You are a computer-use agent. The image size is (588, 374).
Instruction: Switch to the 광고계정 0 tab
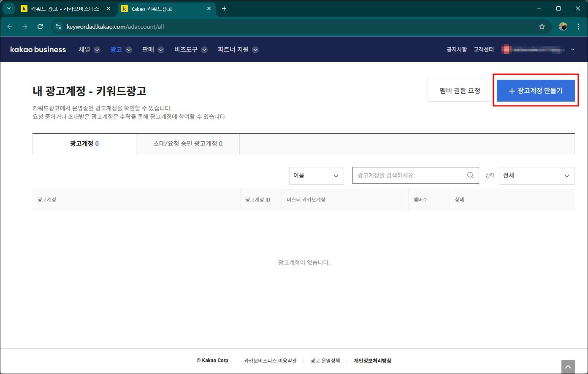click(84, 144)
